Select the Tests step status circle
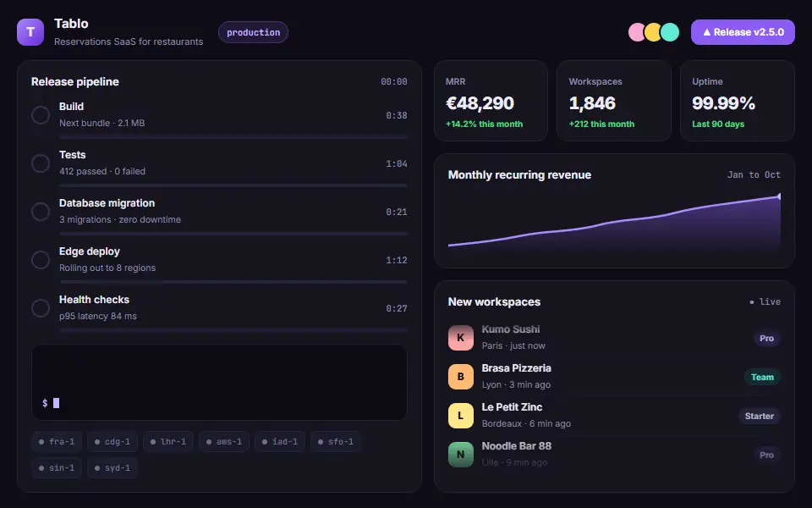812x508 pixels. tap(41, 163)
